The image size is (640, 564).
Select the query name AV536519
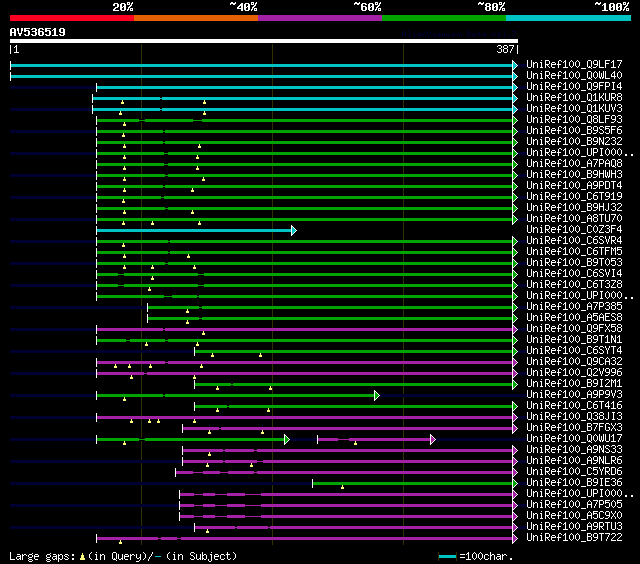[38, 32]
